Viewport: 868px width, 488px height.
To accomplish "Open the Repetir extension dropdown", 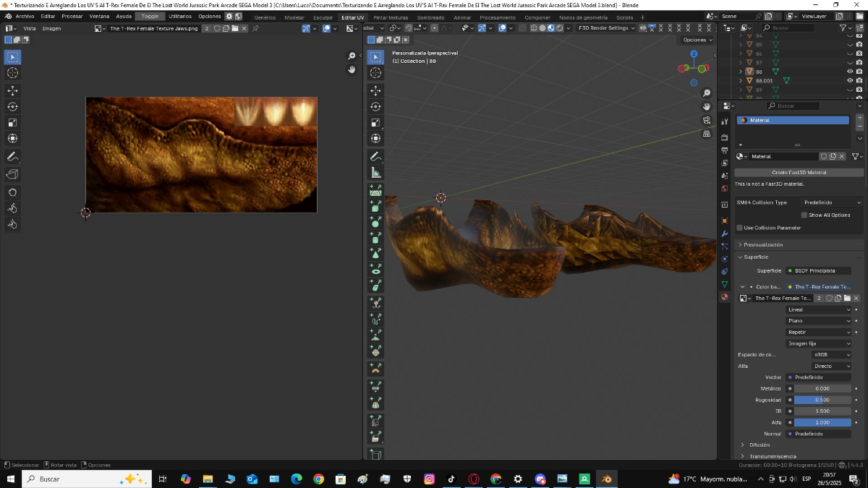I will (819, 333).
